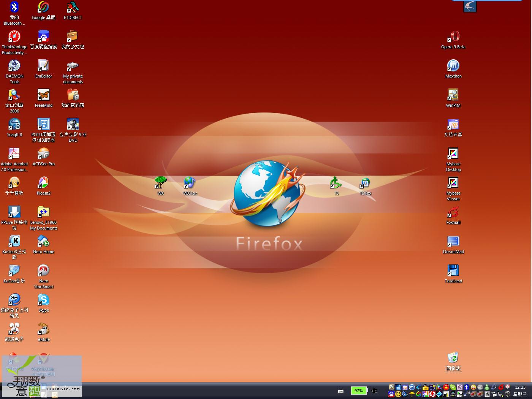532x399 pixels.
Task: Launch 会声会影 9 SE DVD
Action: [73, 130]
